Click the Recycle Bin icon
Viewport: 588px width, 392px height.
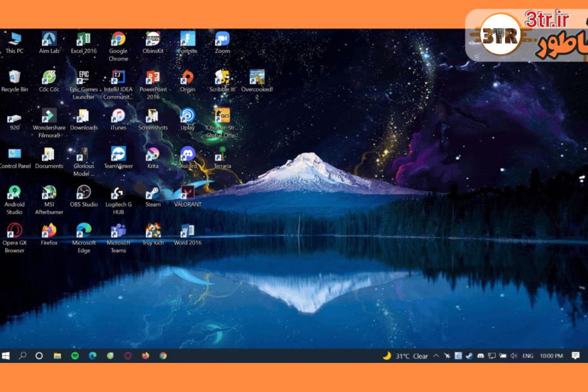[14, 78]
